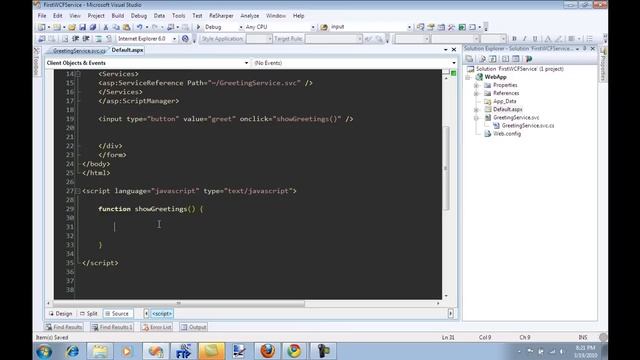Toggle Underline formatting button

[535, 39]
